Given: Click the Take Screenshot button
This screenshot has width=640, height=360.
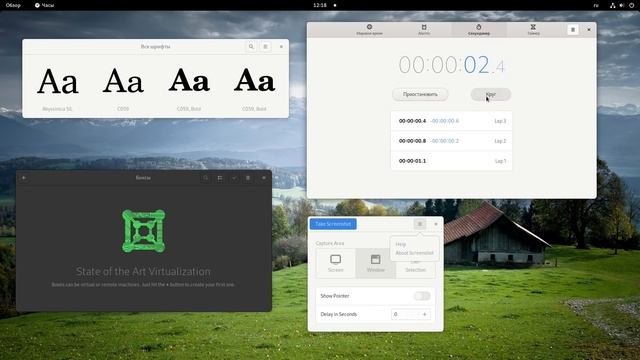Looking at the screenshot, I should coord(333,224).
